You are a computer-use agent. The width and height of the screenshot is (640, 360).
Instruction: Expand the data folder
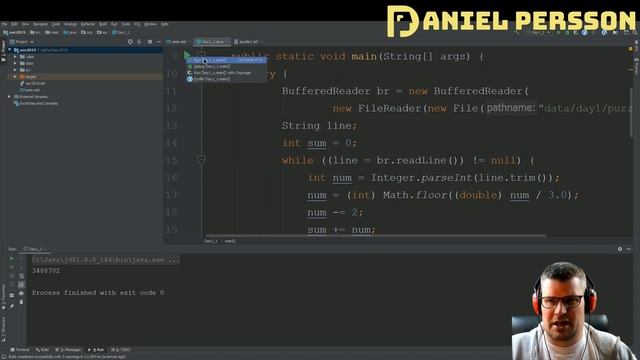15,63
